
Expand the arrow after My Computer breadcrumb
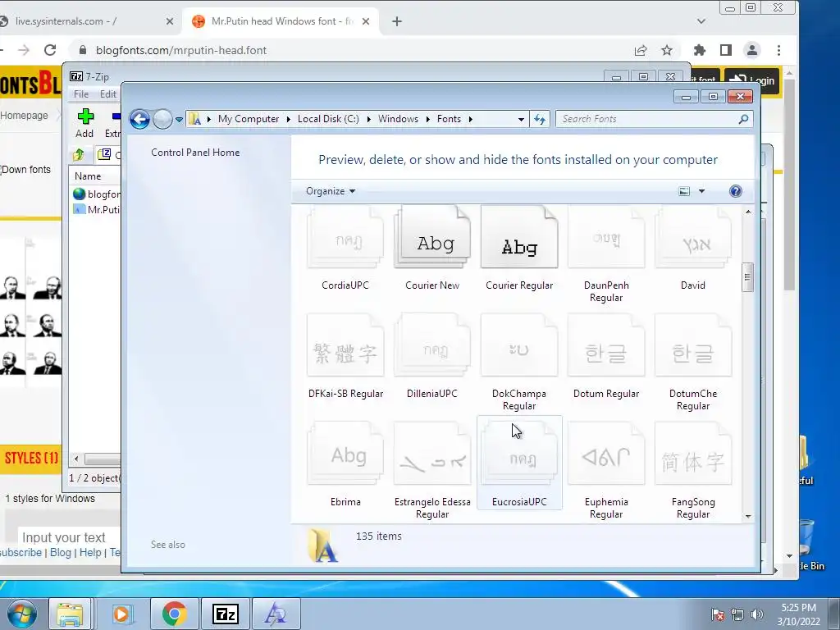coord(288,120)
